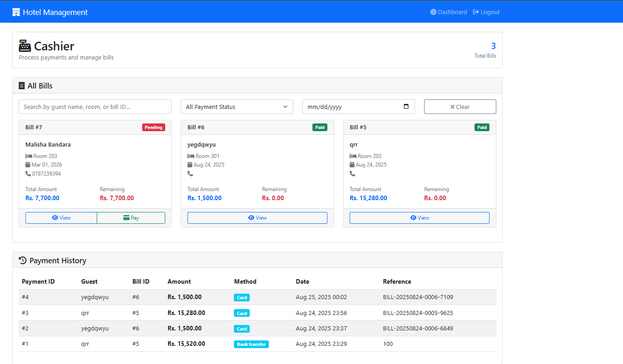Click the history clock icon beside Payment History
Image resolution: width=623 pixels, height=364 pixels.
(23, 260)
